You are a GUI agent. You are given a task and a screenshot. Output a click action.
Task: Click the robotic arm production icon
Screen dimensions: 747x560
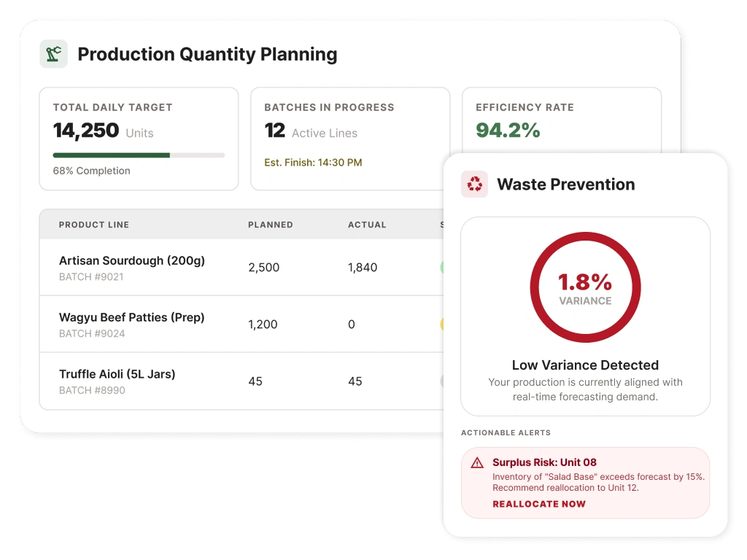(53, 54)
